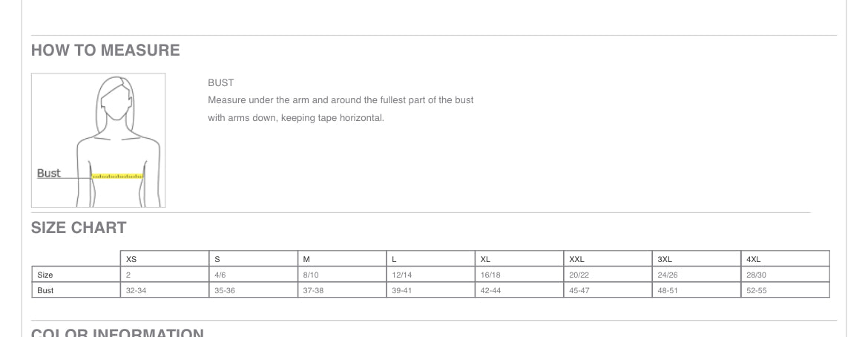Click the XS column header
Screen dimensions: 868x337
[x=131, y=259]
